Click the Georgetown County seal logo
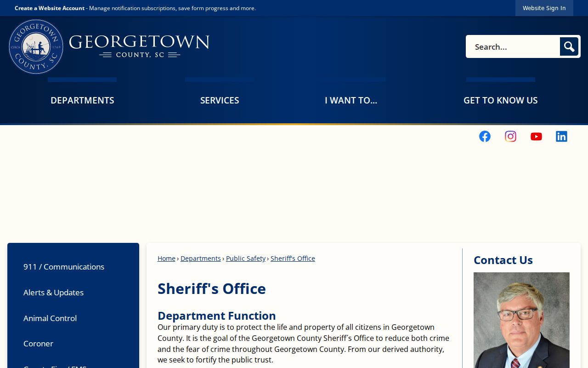 (36, 46)
